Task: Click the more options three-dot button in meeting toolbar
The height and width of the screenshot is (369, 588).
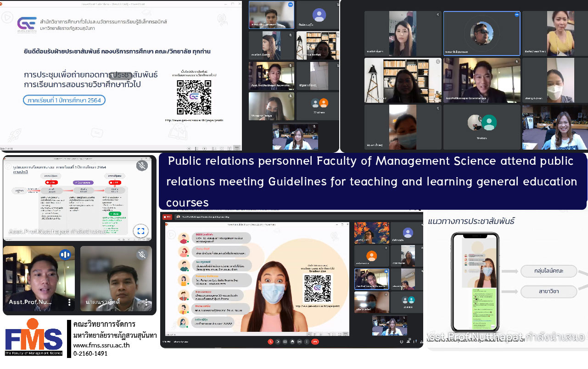Action: [307, 341]
